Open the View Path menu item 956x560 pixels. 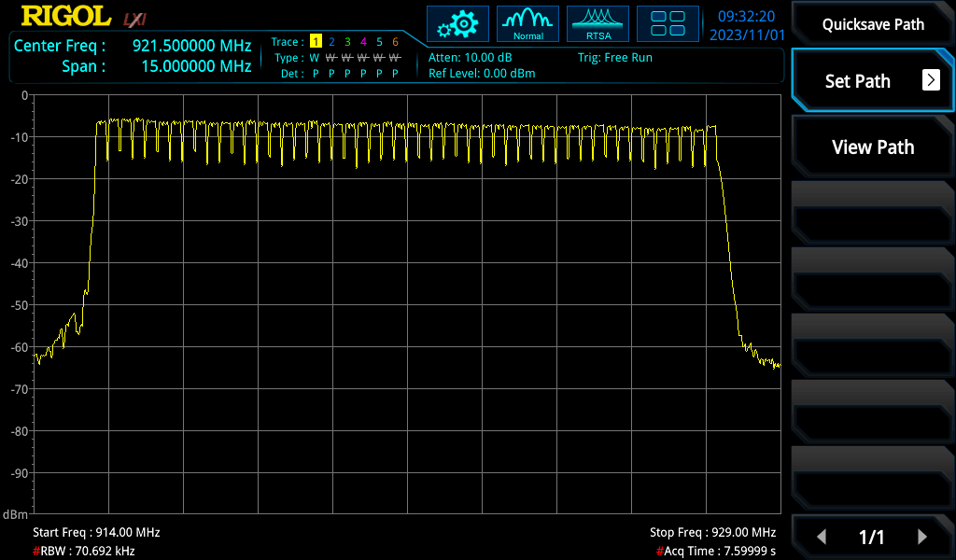[x=873, y=147]
